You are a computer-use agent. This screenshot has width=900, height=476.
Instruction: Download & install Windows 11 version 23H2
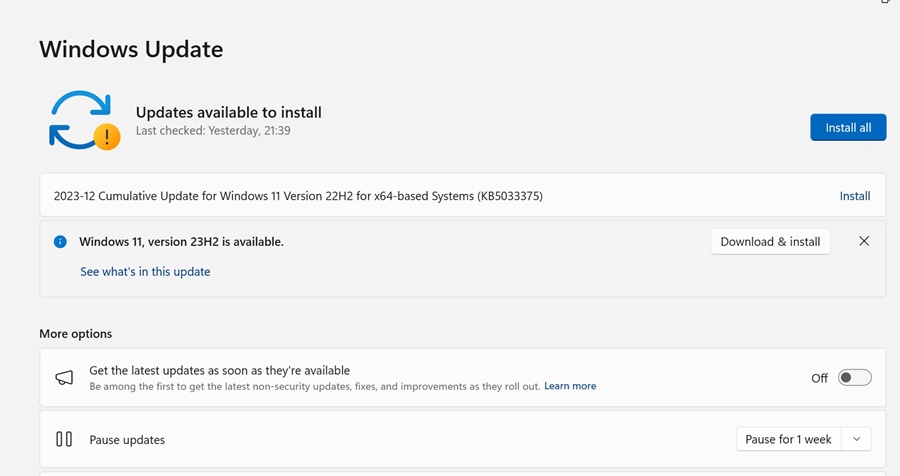(x=770, y=242)
